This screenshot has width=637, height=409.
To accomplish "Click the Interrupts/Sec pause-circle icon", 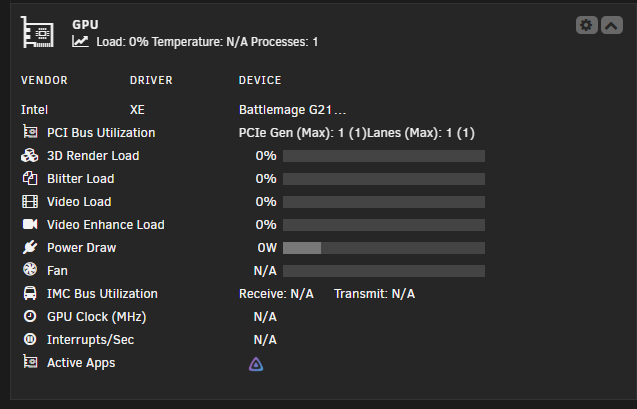I will click(x=30, y=339).
